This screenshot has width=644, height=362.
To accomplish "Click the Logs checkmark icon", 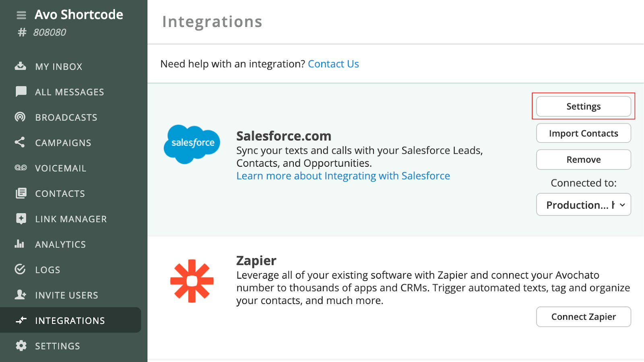I will pos(21,269).
